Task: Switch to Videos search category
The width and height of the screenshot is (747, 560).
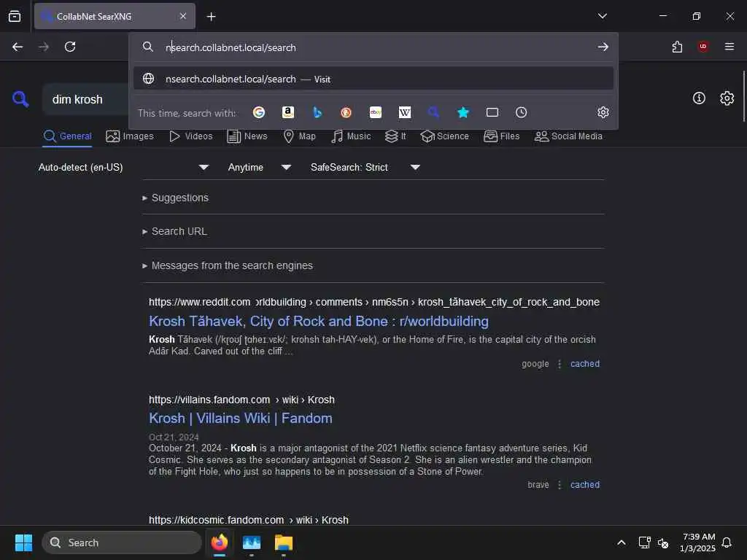Action: click(190, 136)
